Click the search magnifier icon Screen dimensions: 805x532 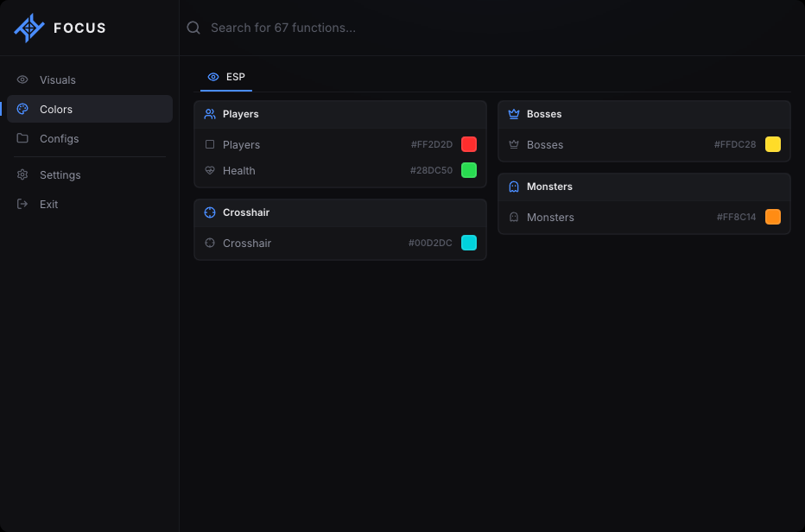[193, 28]
